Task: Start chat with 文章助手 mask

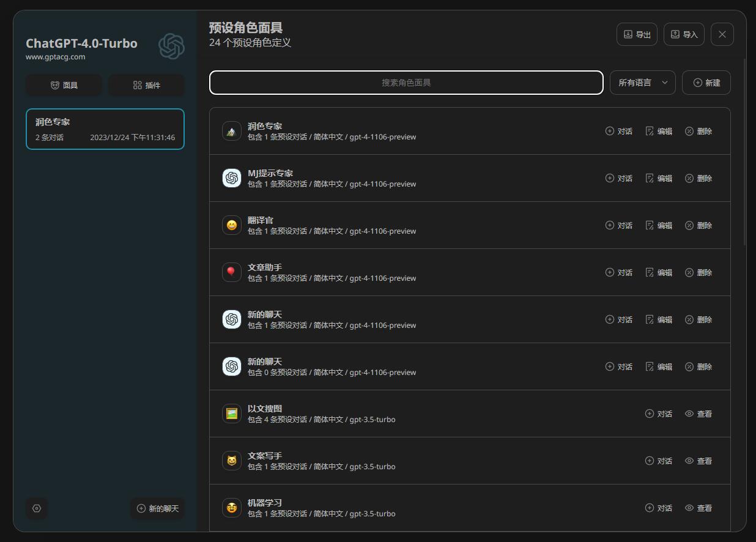Action: coord(618,272)
